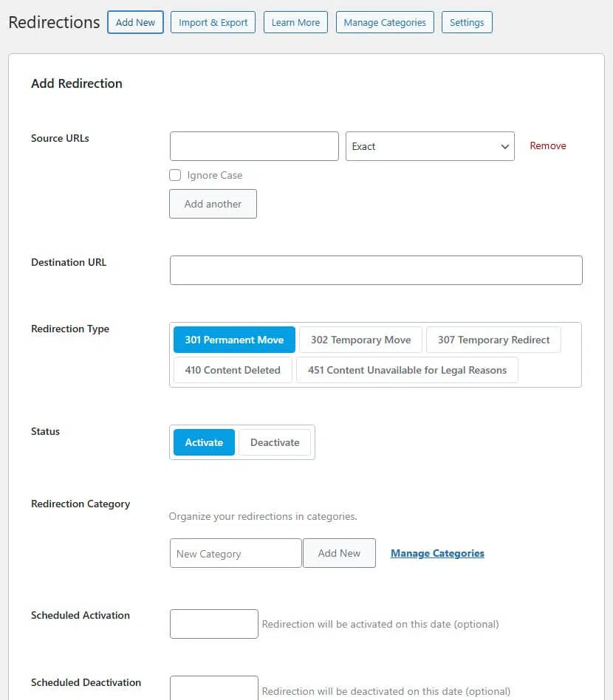Click the Manage Categories link under category

pos(437,553)
